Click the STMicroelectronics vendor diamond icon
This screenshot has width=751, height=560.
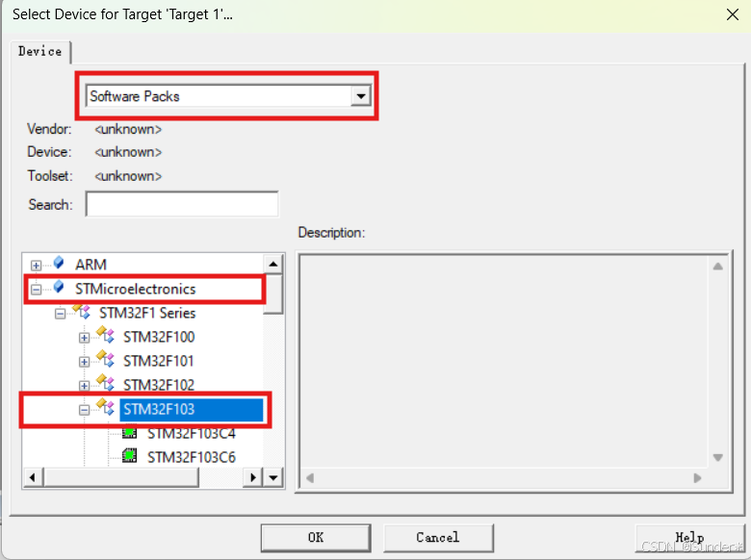[x=59, y=287]
